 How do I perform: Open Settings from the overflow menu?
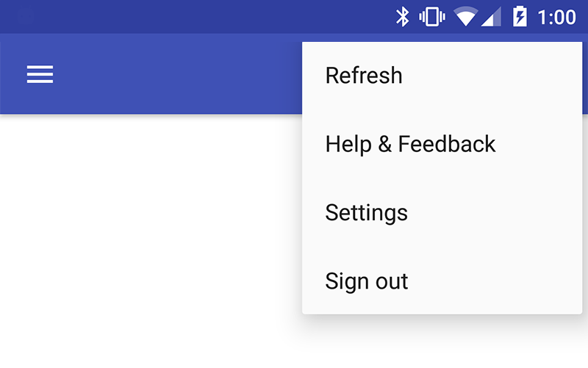[366, 213]
